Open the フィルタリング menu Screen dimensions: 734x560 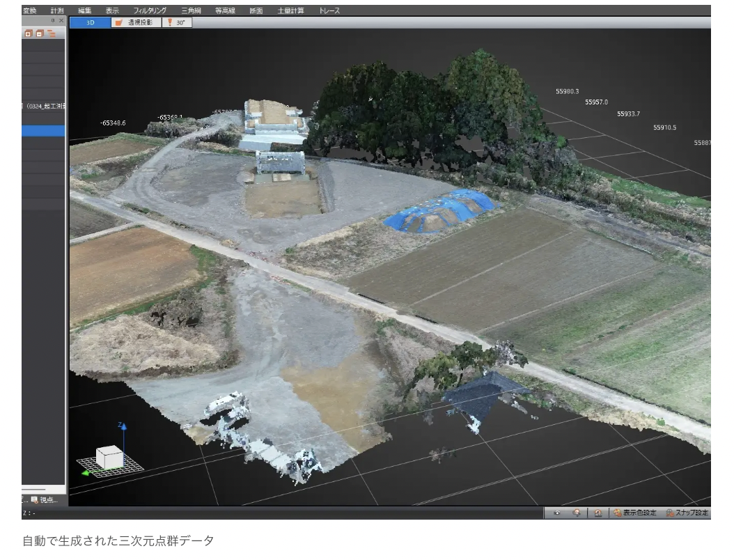click(x=150, y=10)
